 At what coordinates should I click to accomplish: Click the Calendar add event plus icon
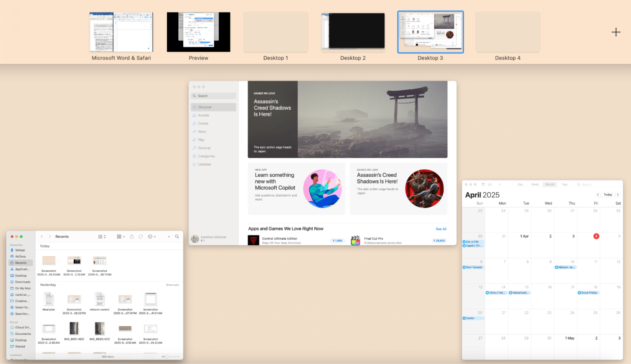500,184
